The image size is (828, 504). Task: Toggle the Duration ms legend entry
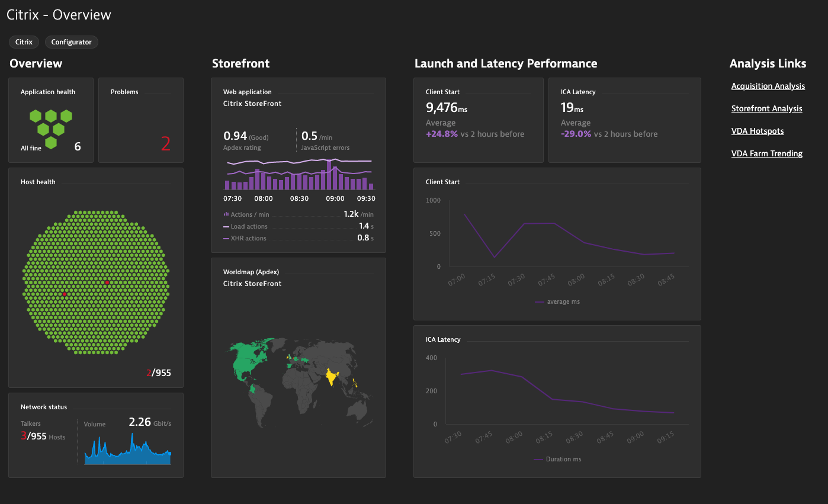point(557,459)
